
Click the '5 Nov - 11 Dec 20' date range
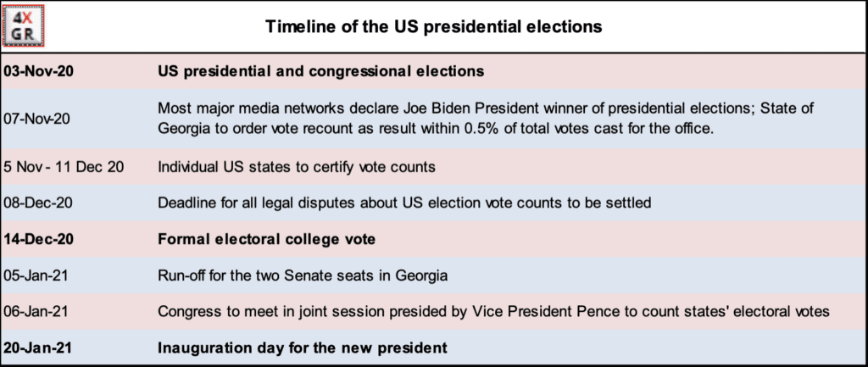point(64,167)
